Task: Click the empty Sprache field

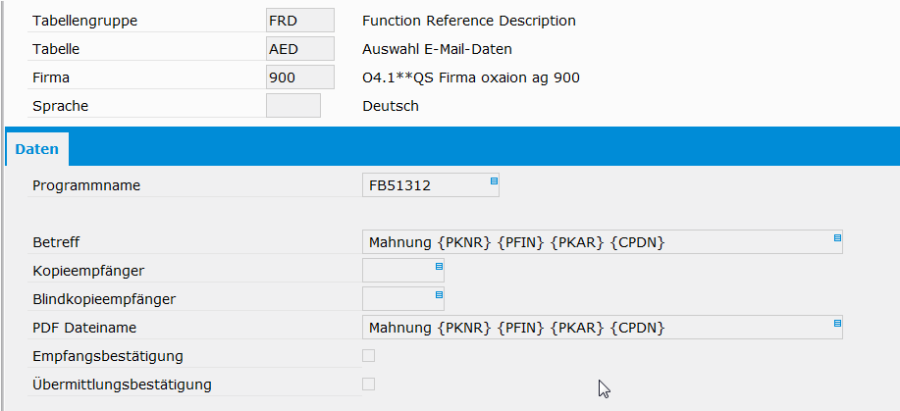Action: 293,106
